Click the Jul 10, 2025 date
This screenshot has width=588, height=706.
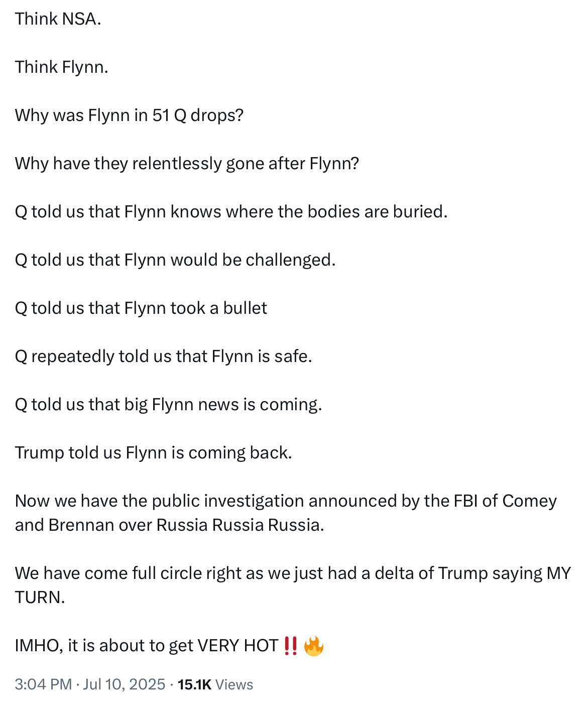pyautogui.click(x=124, y=684)
